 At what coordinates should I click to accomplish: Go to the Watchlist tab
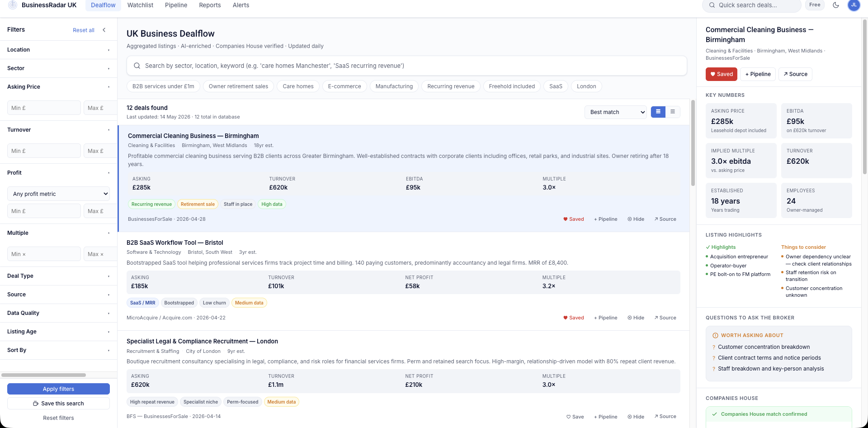click(140, 5)
